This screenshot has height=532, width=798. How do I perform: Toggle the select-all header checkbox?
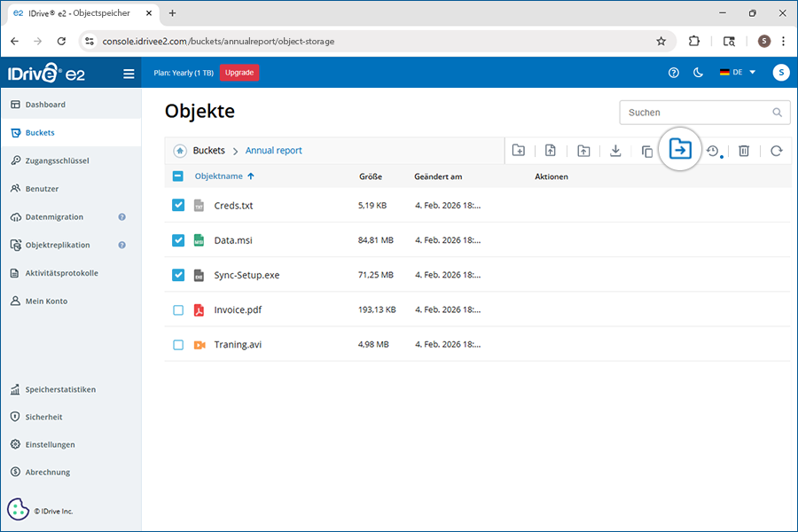[178, 176]
